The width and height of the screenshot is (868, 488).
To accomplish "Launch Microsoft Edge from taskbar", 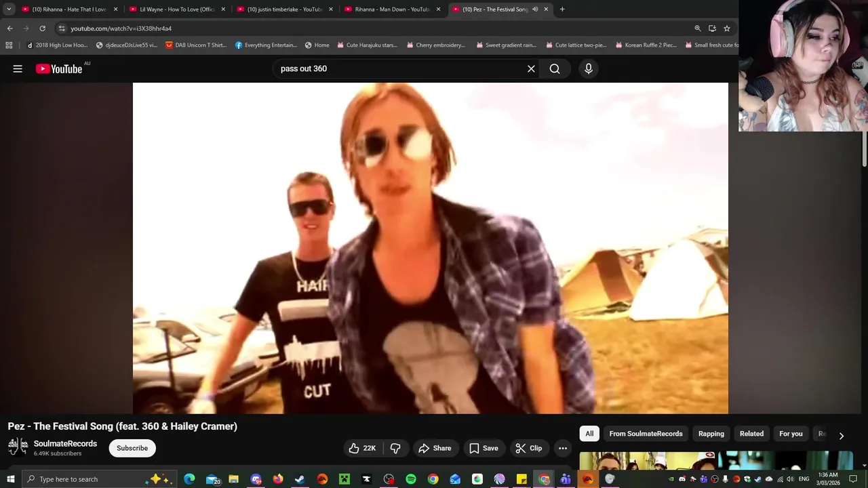I will [x=189, y=479].
